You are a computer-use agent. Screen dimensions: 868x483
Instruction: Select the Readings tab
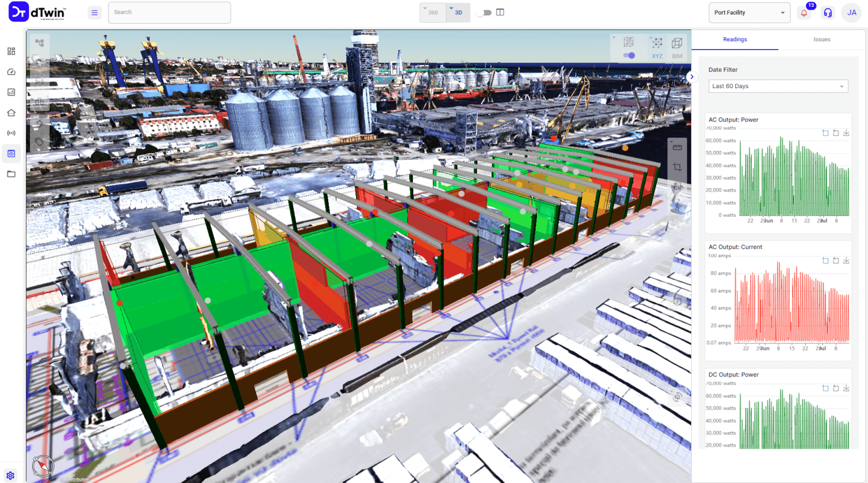[x=735, y=39]
